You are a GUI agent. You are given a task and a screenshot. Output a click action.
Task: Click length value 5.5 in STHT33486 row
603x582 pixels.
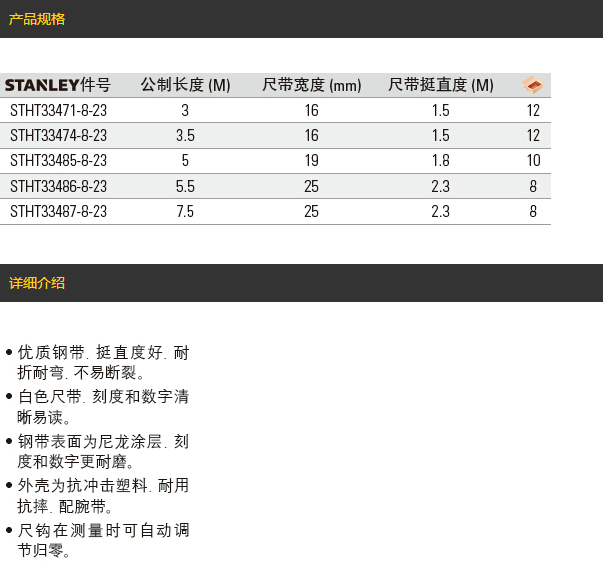click(185, 186)
